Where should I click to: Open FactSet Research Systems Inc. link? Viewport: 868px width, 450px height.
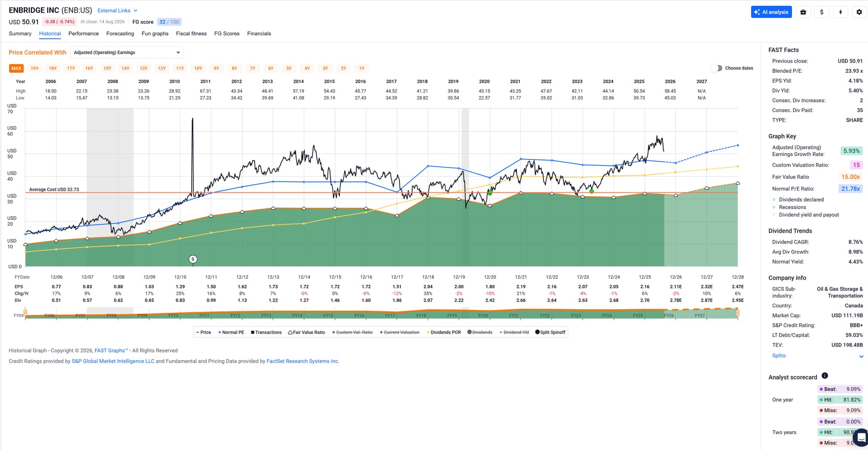point(303,361)
